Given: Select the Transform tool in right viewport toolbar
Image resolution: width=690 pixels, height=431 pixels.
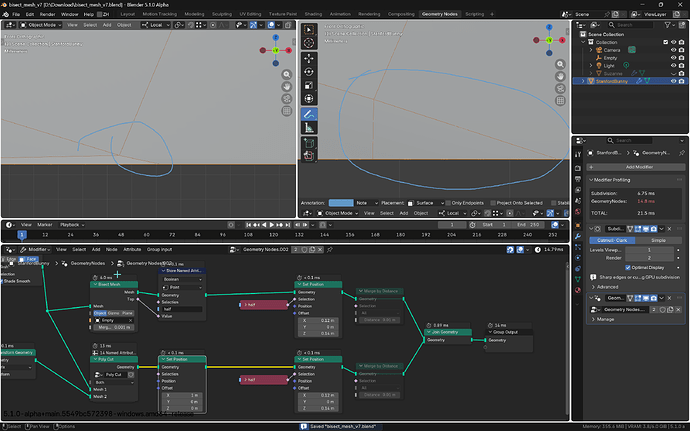Looking at the screenshot, I should pos(309,99).
